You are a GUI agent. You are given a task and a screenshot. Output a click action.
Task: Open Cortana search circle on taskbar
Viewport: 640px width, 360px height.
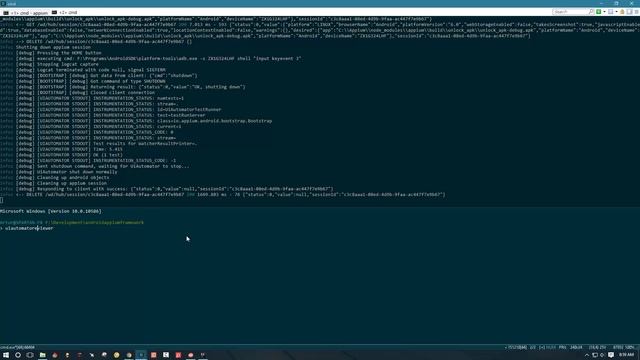[18, 355]
